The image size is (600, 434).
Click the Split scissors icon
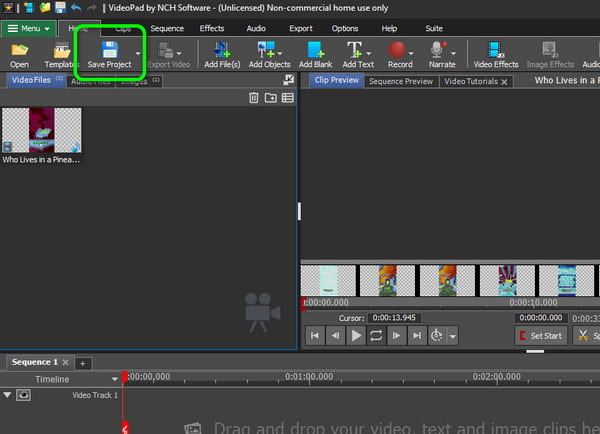[x=583, y=336]
